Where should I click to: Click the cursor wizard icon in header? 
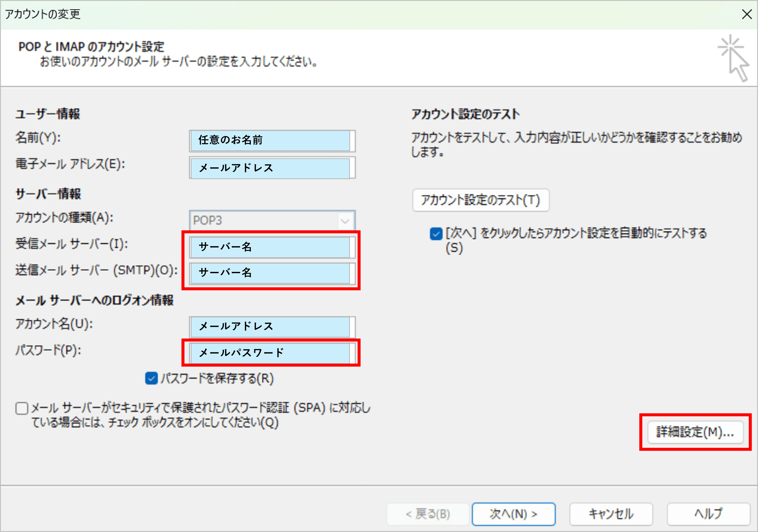[x=733, y=58]
